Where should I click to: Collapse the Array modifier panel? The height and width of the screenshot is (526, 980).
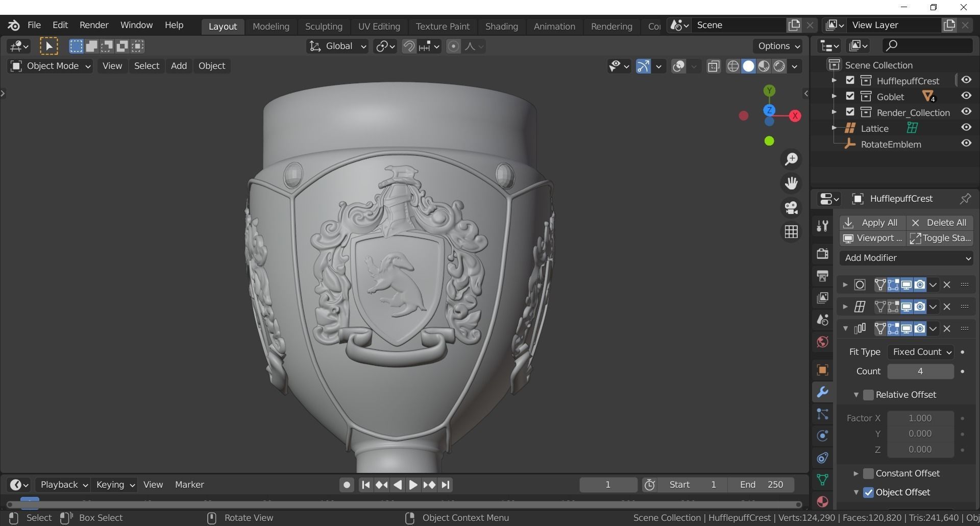[x=845, y=328]
